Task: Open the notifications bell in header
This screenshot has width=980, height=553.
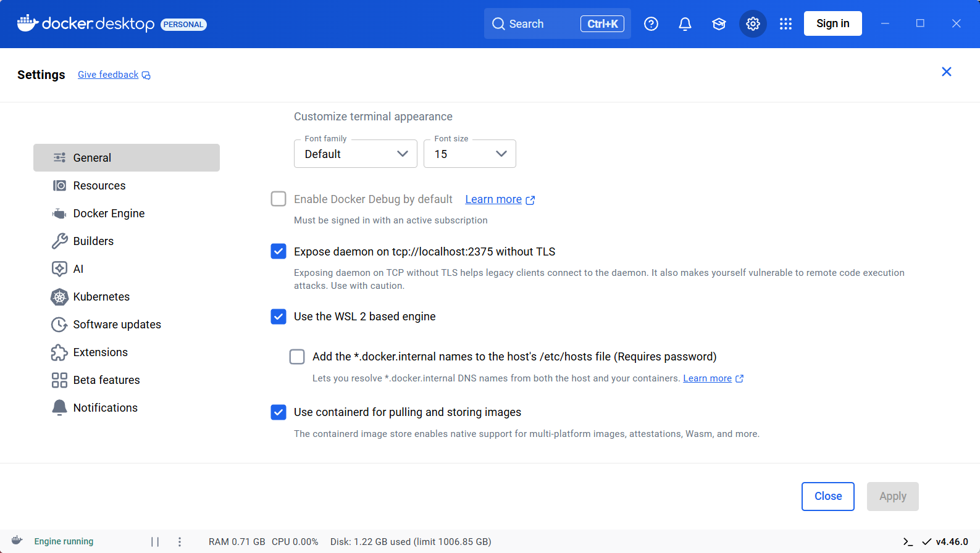Action: 685,24
